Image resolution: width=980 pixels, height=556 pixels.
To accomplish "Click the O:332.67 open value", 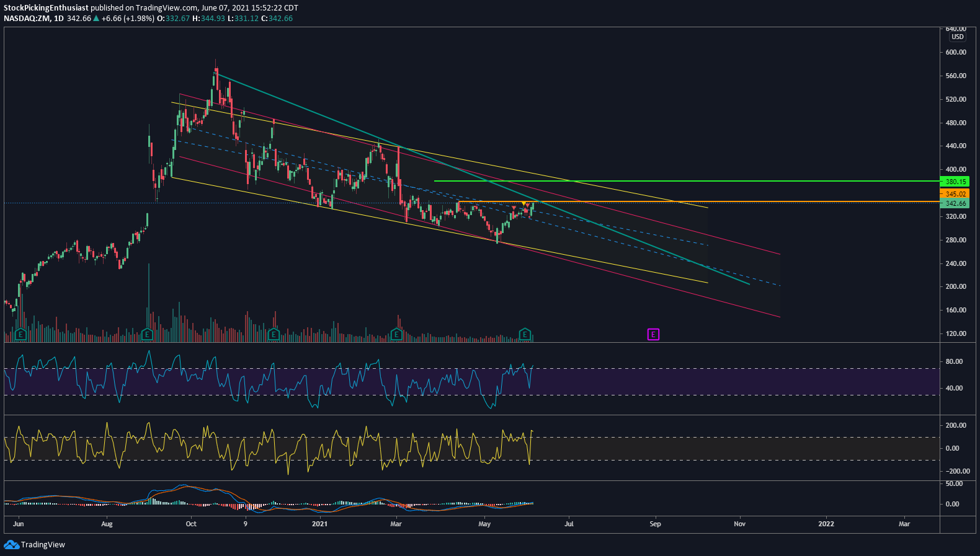I will (x=173, y=19).
